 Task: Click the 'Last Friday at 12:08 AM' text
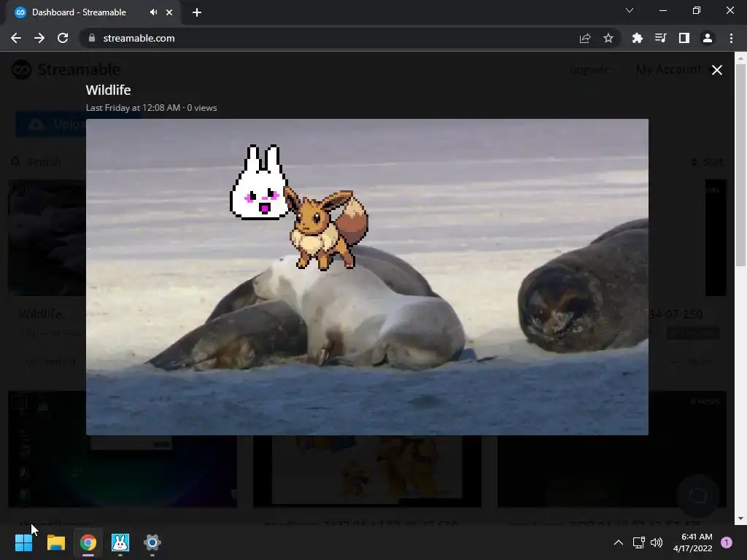[x=133, y=108]
